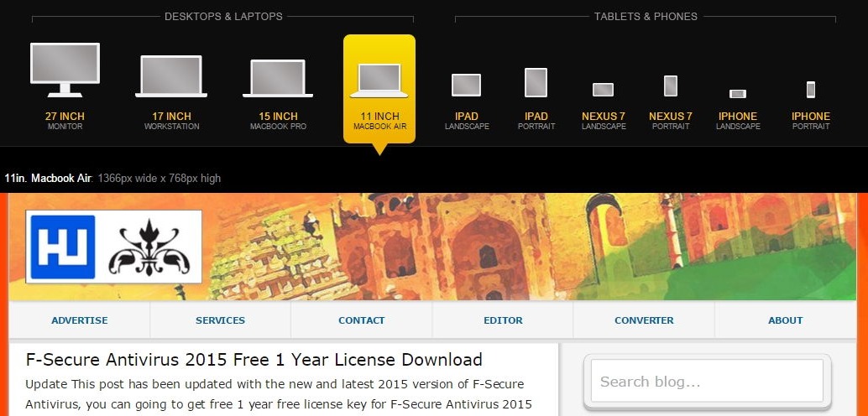868x416 pixels.
Task: Click the black ornamental fleur emblem
Action: (149, 247)
